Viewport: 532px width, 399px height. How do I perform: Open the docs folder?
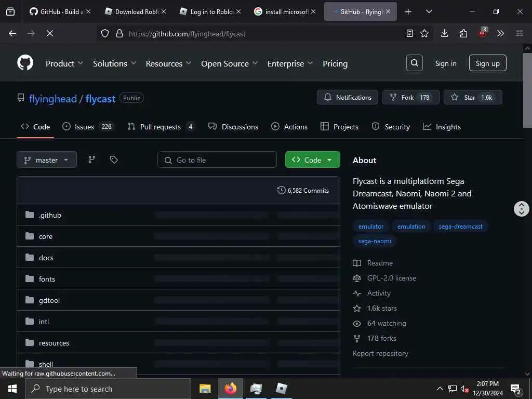(46, 258)
